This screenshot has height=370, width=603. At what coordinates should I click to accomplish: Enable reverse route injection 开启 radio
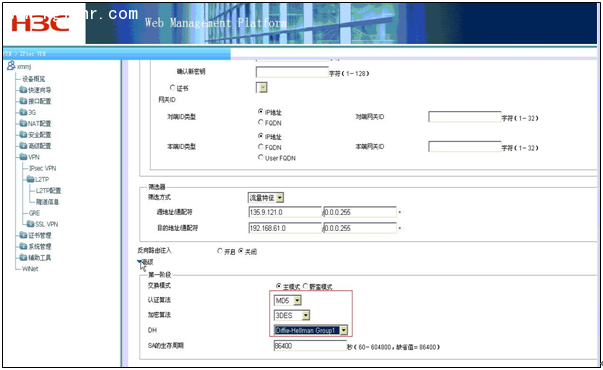pyautogui.click(x=220, y=251)
